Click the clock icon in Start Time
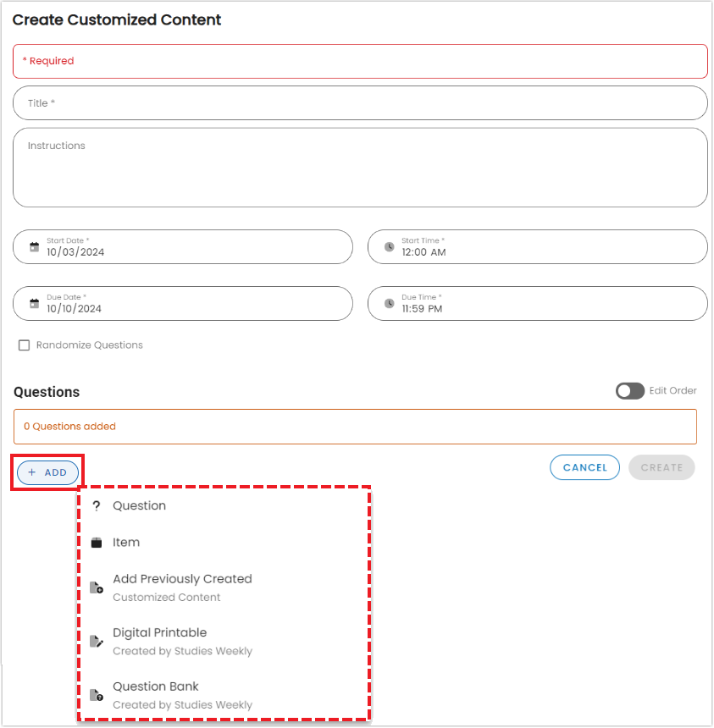The width and height of the screenshot is (714, 728). click(389, 247)
